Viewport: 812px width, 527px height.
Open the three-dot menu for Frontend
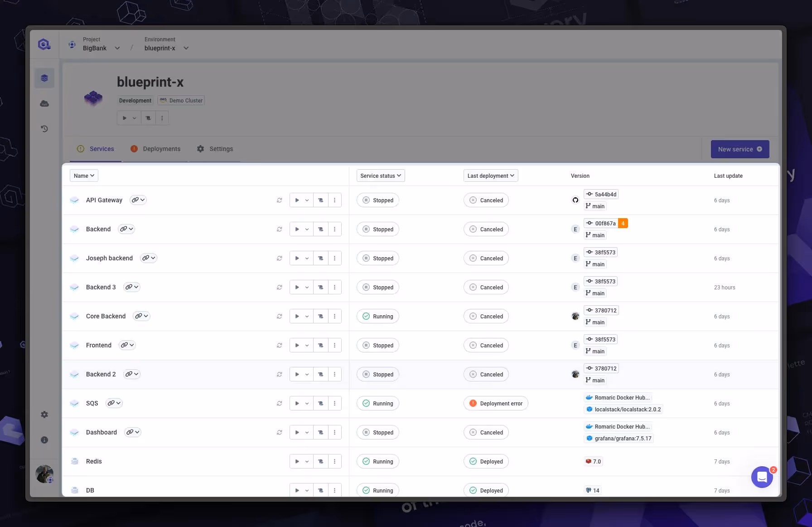pyautogui.click(x=335, y=345)
